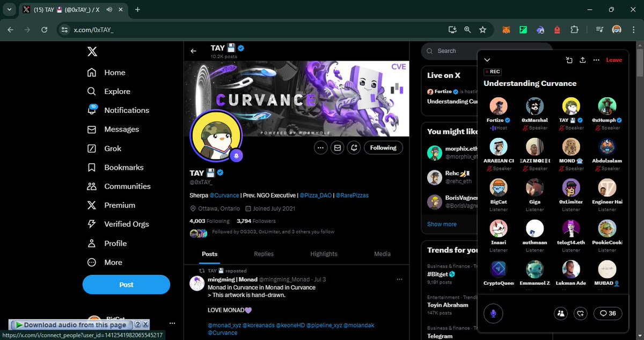Message TAY with the envelope icon
Screen dimensions: 644x340
(337, 148)
